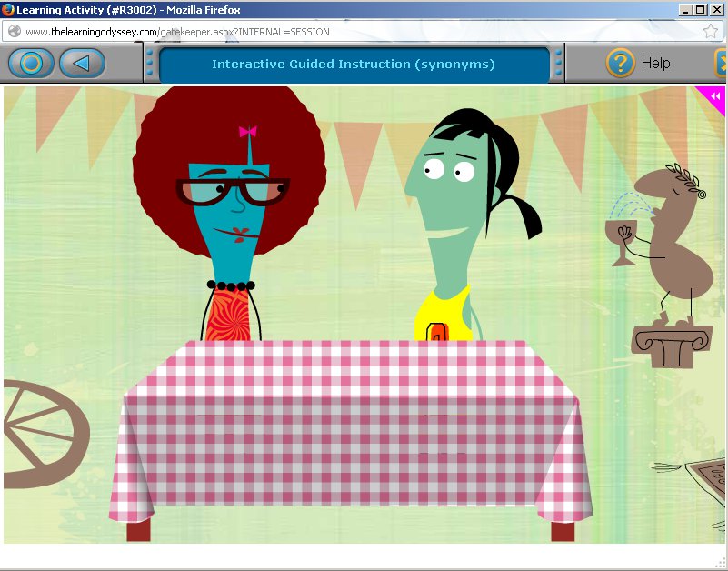
Task: Click the round home button in toolbar
Action: (31, 63)
